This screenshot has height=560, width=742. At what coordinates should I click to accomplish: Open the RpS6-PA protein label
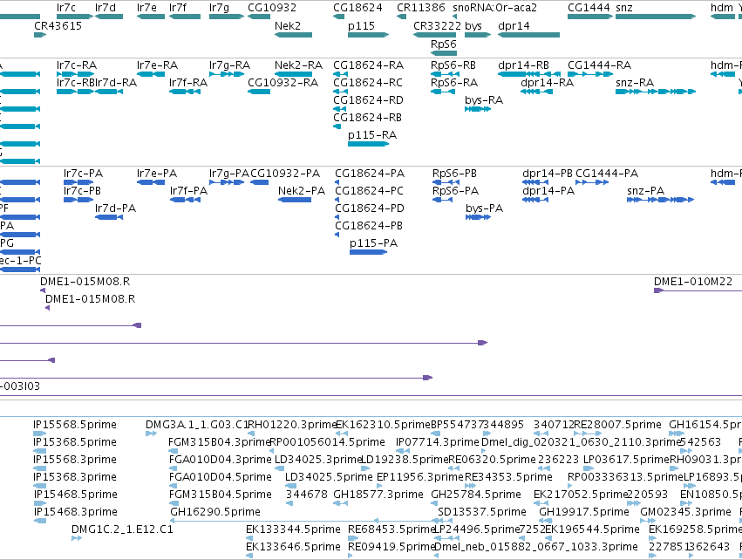(x=455, y=191)
